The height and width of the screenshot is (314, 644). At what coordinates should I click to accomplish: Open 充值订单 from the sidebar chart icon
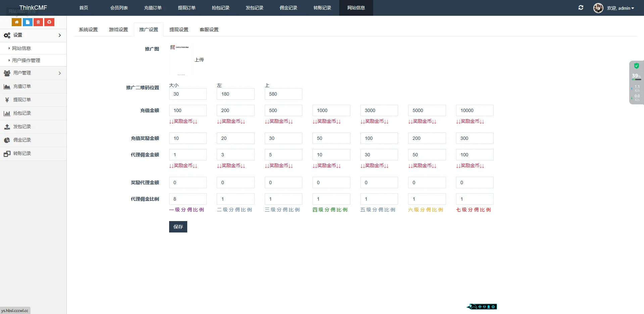(x=22, y=87)
